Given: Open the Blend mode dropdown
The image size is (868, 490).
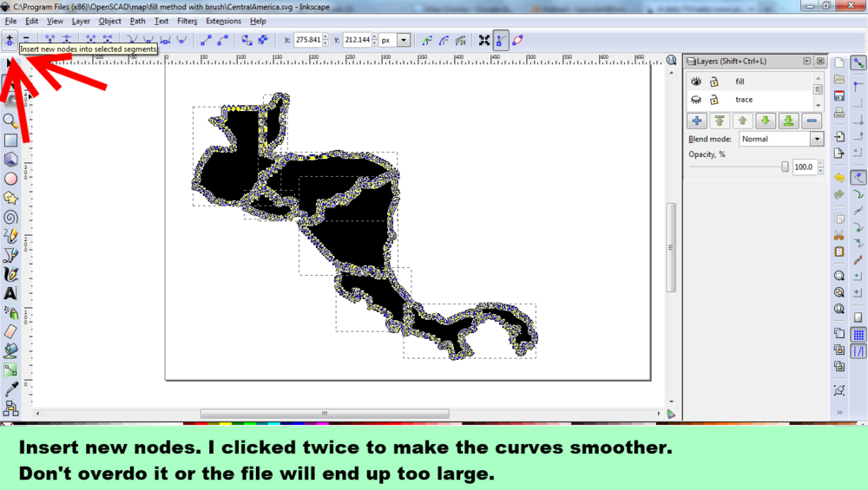Looking at the screenshot, I should [x=816, y=139].
